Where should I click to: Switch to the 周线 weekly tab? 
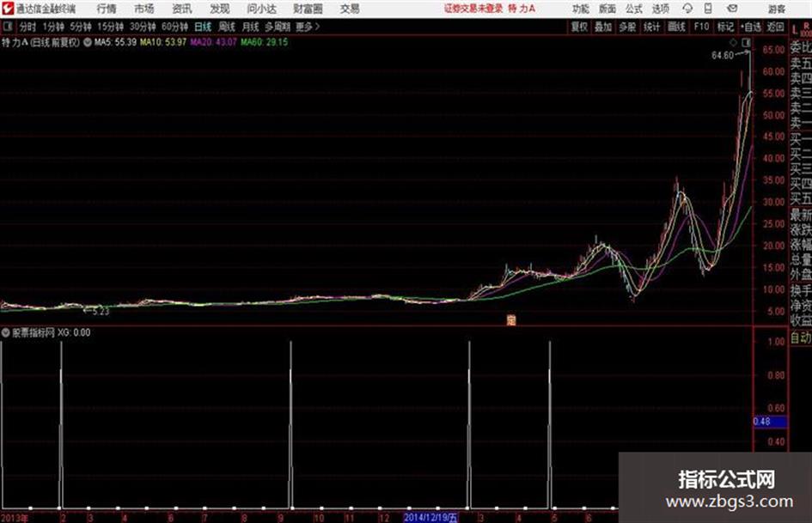click(x=227, y=27)
